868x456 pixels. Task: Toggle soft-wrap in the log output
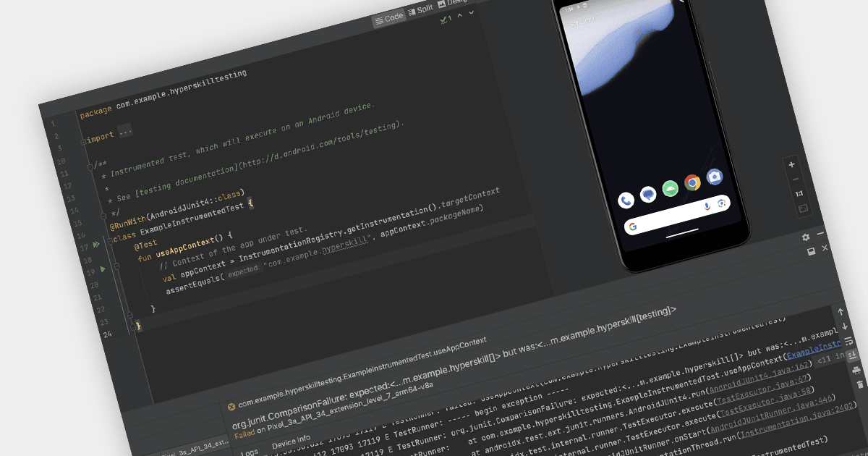pos(849,341)
